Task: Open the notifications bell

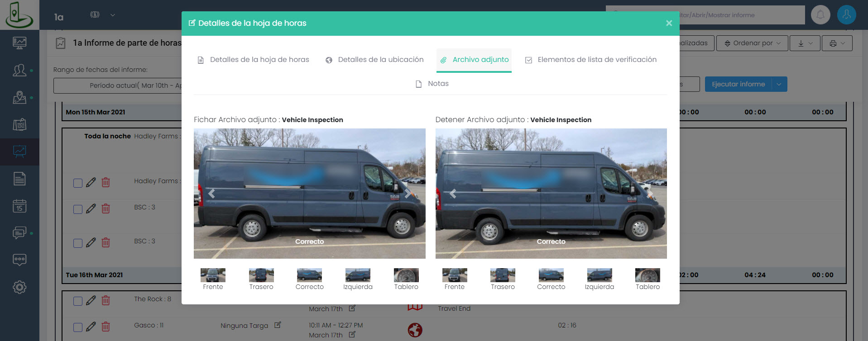Action: 820,15
